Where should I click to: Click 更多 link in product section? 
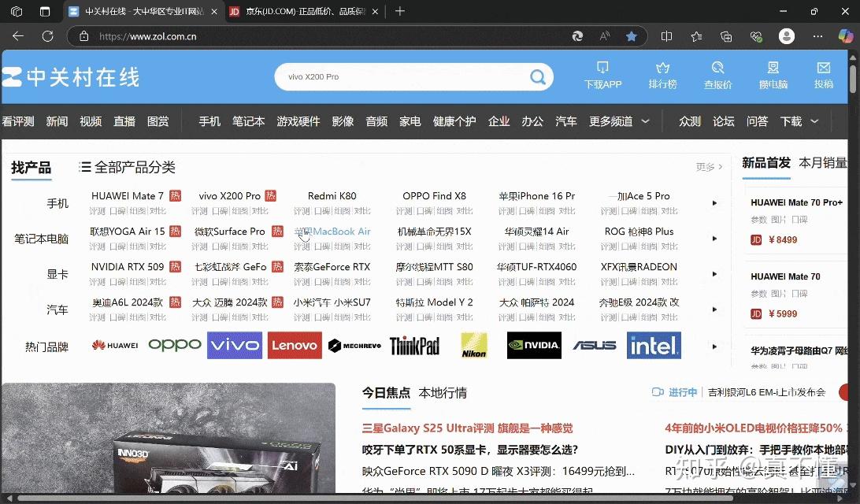pos(709,167)
